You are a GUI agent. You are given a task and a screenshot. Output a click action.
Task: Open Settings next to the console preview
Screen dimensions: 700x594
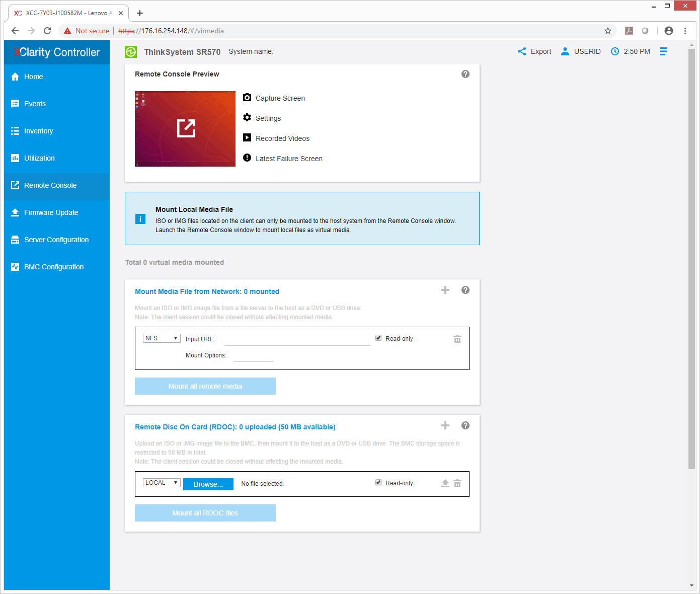[x=268, y=118]
